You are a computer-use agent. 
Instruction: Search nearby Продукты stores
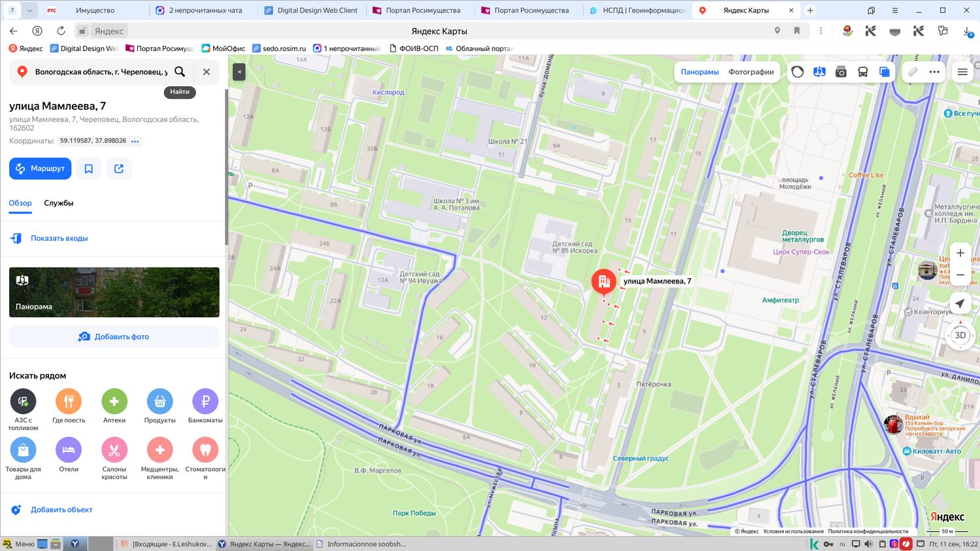[160, 406]
